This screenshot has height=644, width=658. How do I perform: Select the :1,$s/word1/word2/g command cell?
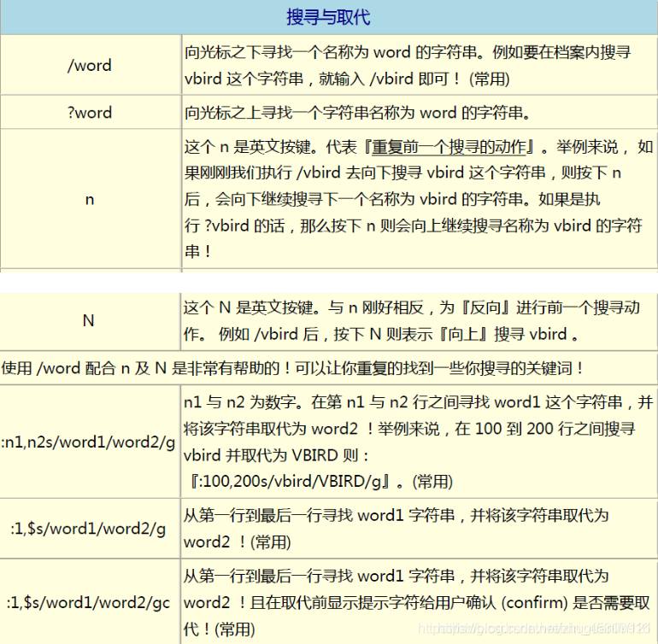tap(90, 529)
